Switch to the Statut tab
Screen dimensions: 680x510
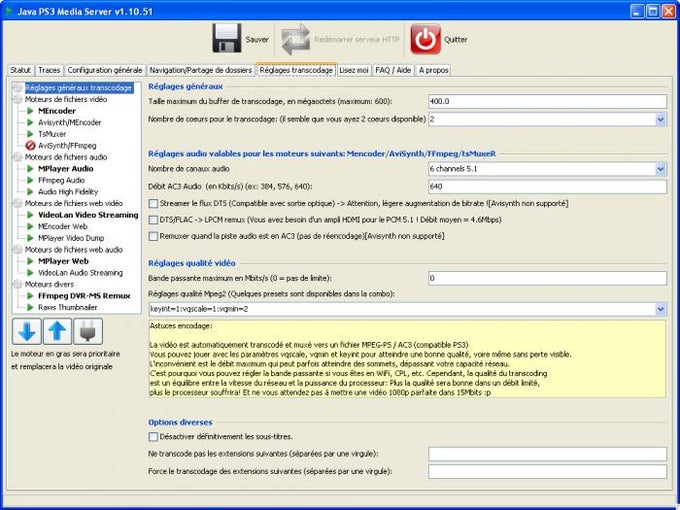(20, 70)
